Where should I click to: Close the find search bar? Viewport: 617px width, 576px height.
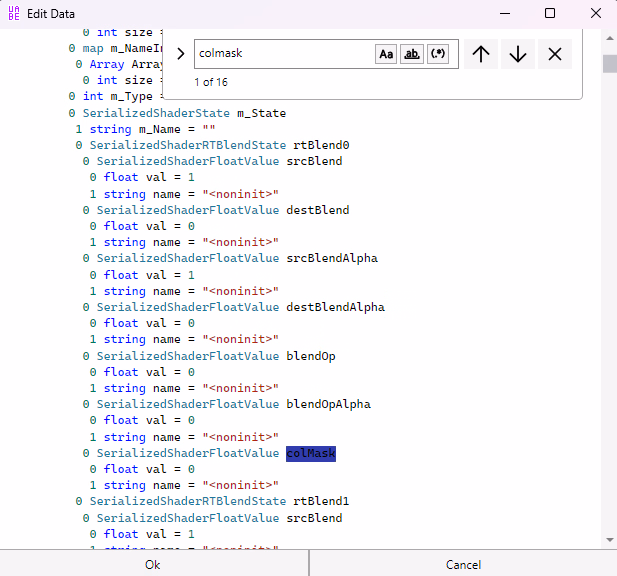point(554,54)
